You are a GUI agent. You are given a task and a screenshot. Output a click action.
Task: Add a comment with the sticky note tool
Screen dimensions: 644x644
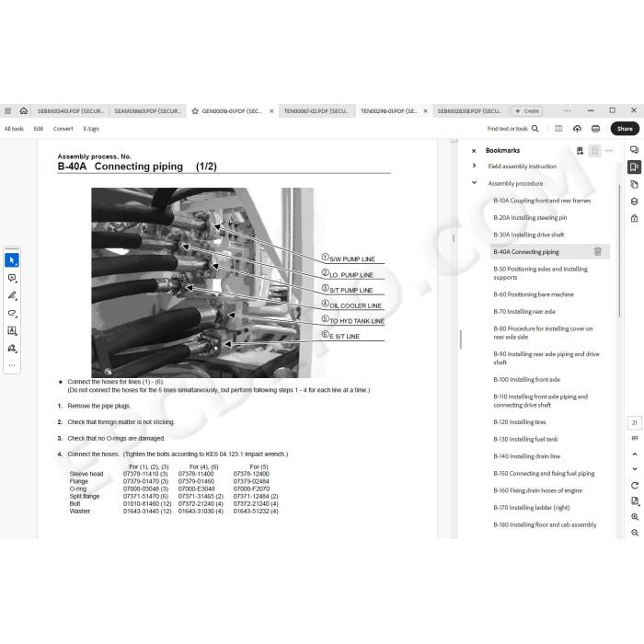click(12, 278)
